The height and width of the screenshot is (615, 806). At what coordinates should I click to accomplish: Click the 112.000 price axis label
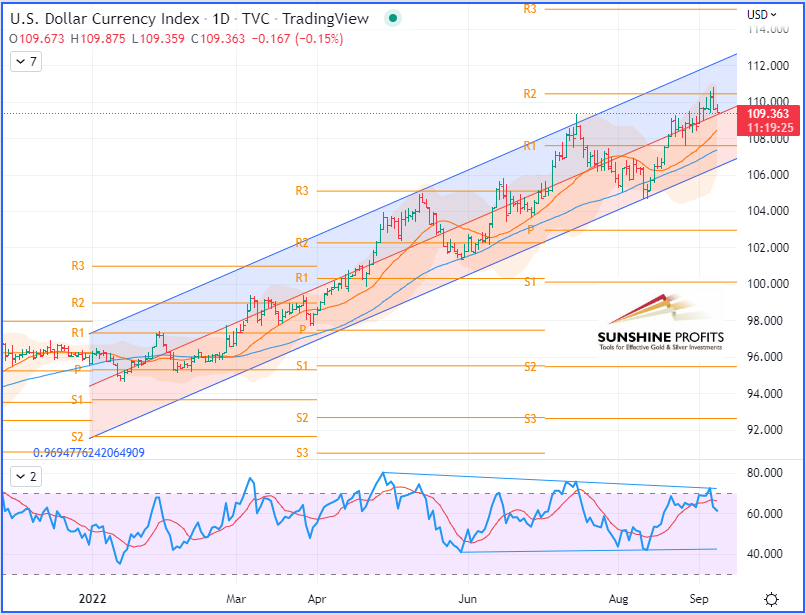coord(768,66)
